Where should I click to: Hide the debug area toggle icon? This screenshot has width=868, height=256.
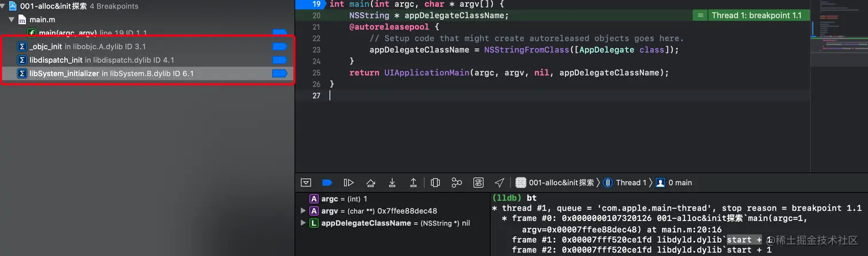(306, 183)
